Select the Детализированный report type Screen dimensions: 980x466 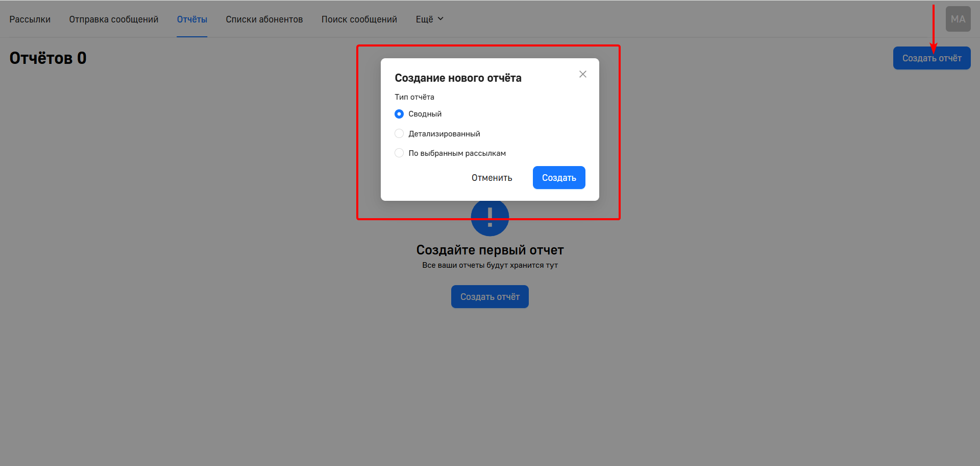point(399,133)
